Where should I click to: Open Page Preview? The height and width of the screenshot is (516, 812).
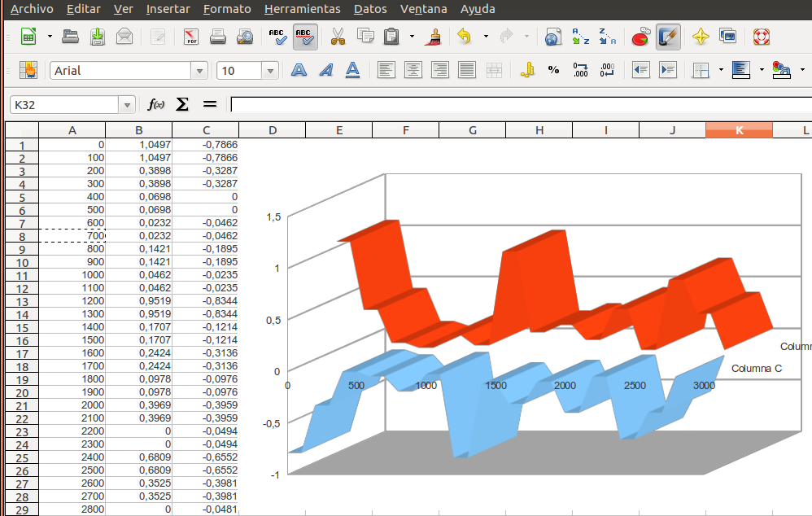tap(245, 37)
